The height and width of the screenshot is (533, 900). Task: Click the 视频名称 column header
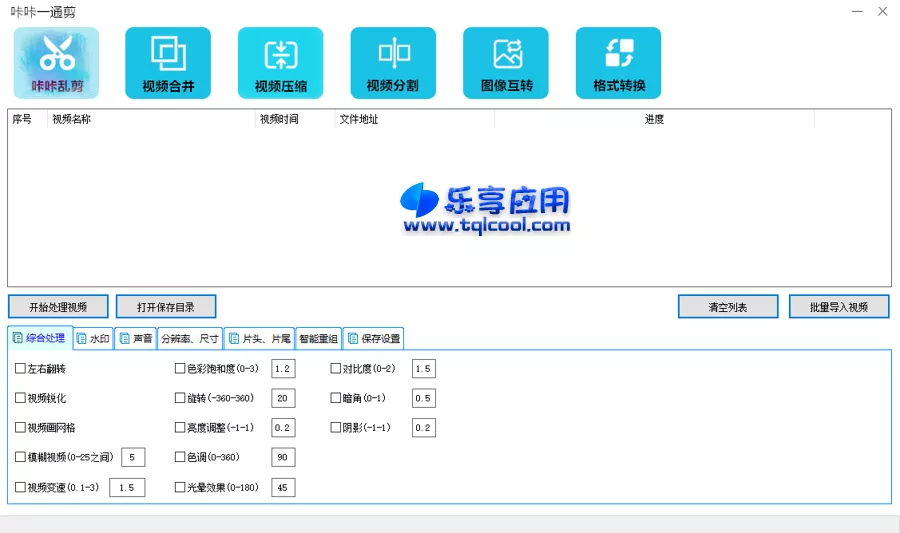(x=151, y=119)
